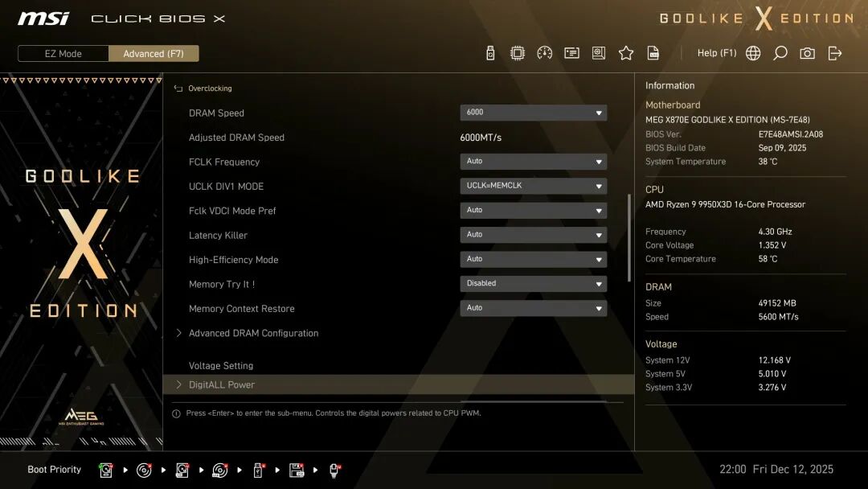Viewport: 868px width, 489px height.
Task: Click DRAM Size 49152 MB value
Action: coord(777,303)
